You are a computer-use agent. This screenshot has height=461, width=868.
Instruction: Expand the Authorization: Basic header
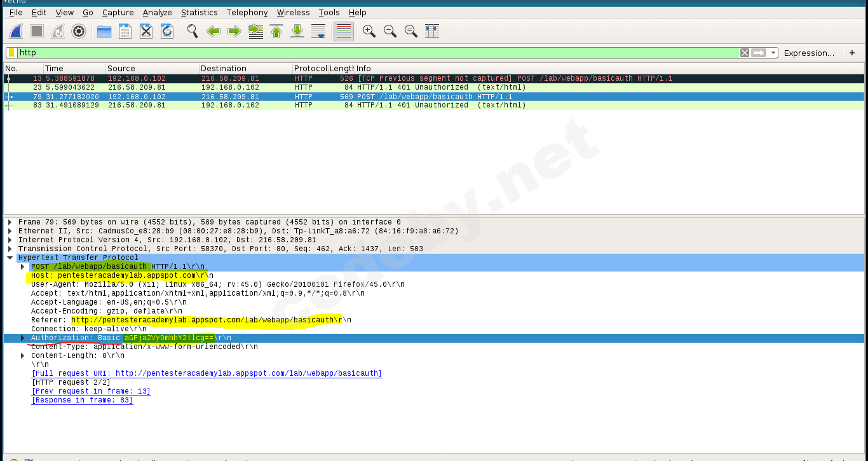(x=23, y=338)
